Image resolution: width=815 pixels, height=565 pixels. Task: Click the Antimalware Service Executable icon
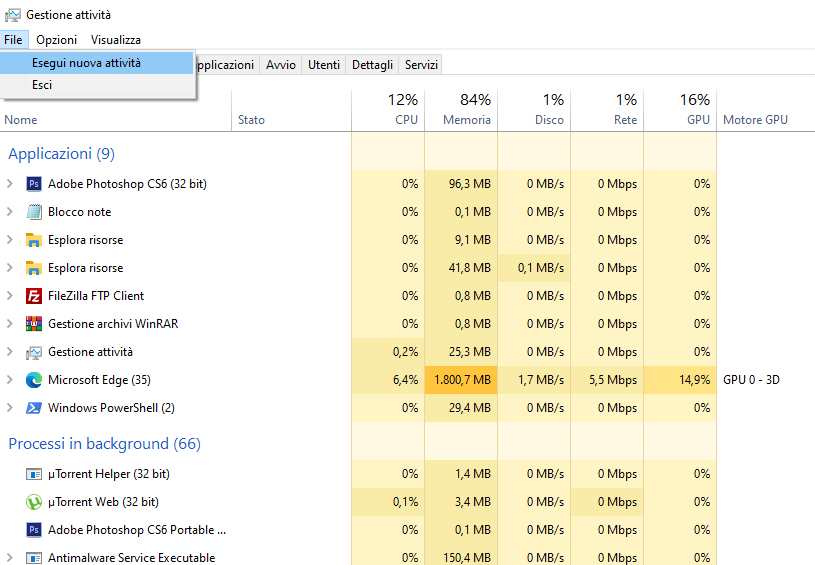click(x=34, y=558)
